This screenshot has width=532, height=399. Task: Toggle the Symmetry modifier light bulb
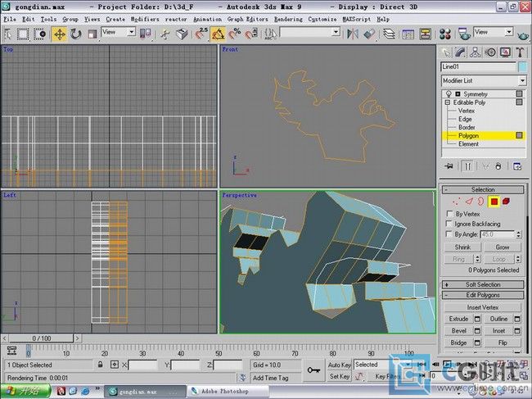[x=449, y=93]
